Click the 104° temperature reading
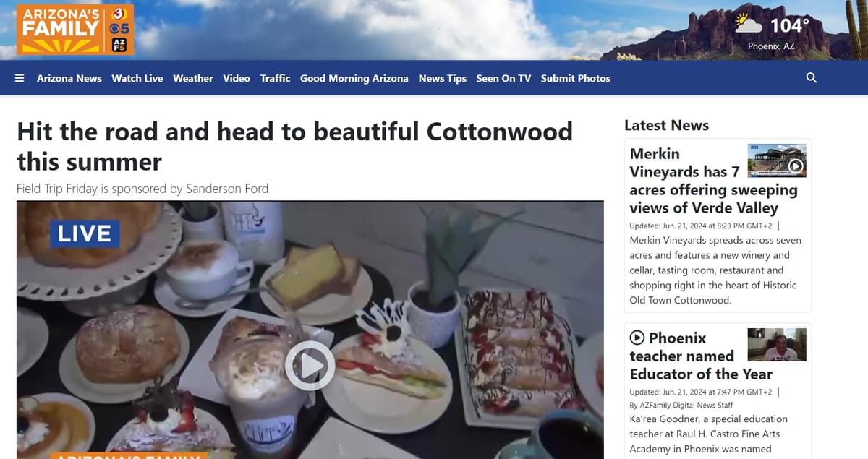 [789, 25]
